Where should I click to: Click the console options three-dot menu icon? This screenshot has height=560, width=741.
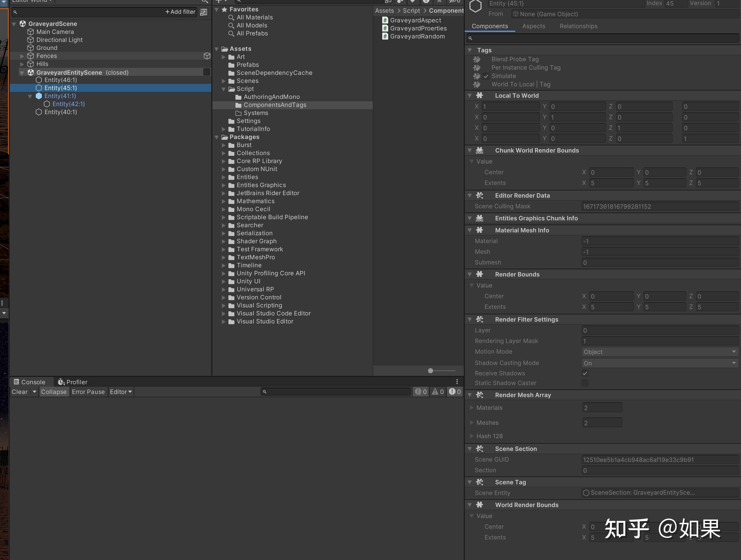(x=456, y=381)
